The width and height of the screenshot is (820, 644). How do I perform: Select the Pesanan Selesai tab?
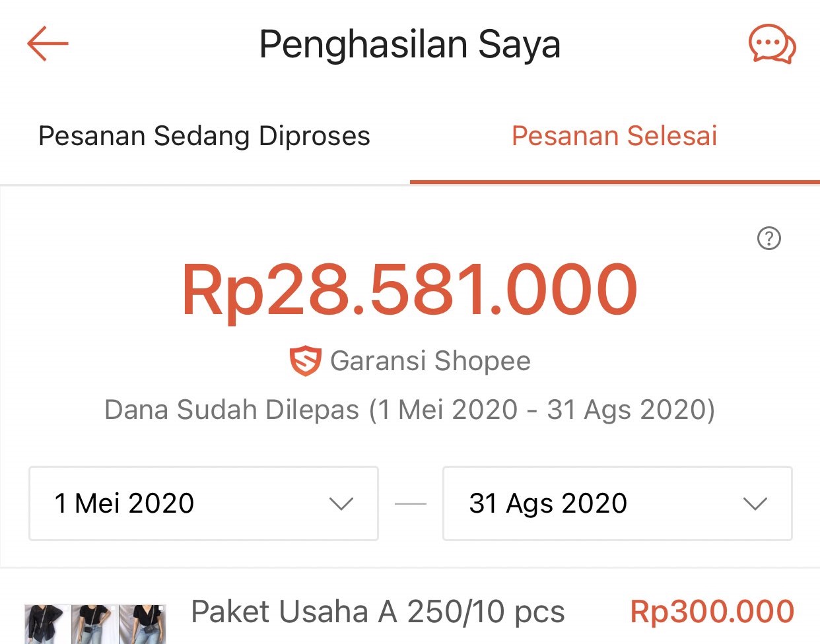615,136
